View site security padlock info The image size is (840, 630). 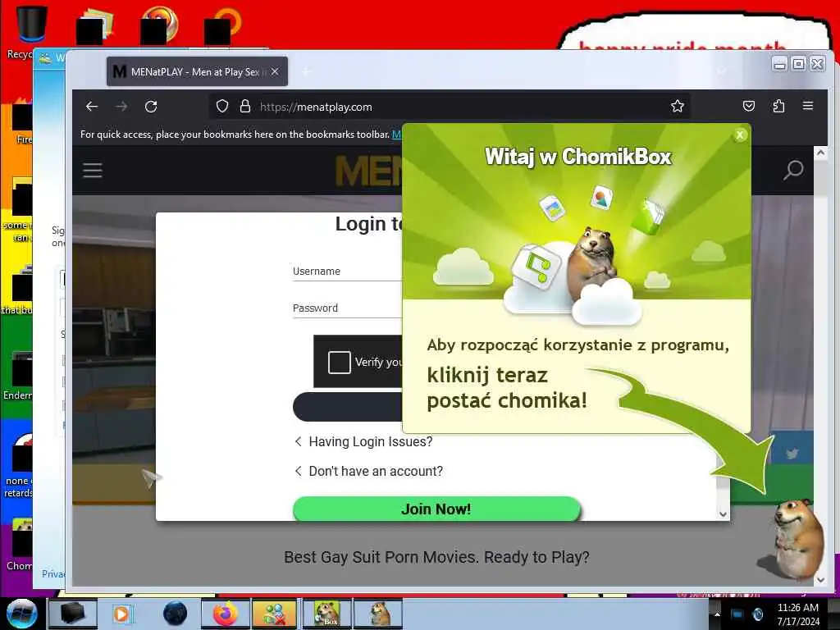coord(244,106)
